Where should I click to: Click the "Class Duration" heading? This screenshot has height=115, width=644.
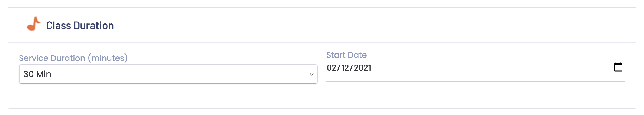pos(80,25)
